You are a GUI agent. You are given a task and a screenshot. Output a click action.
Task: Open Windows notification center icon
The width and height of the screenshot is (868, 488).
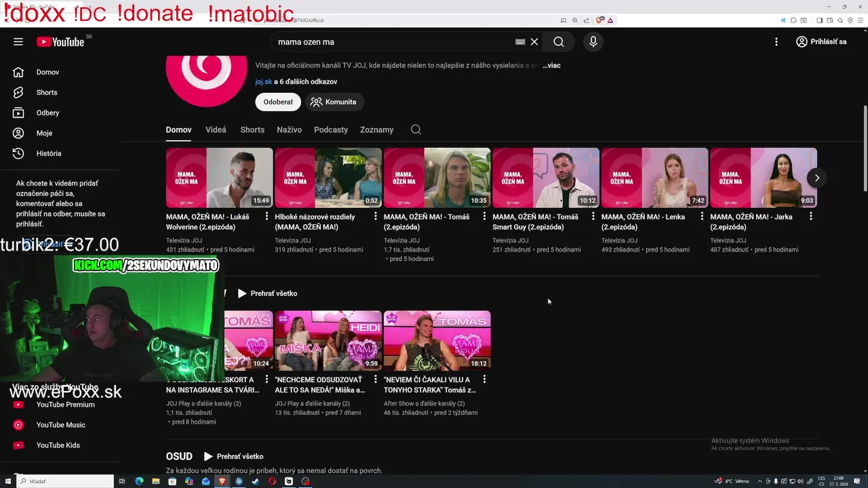[857, 481]
